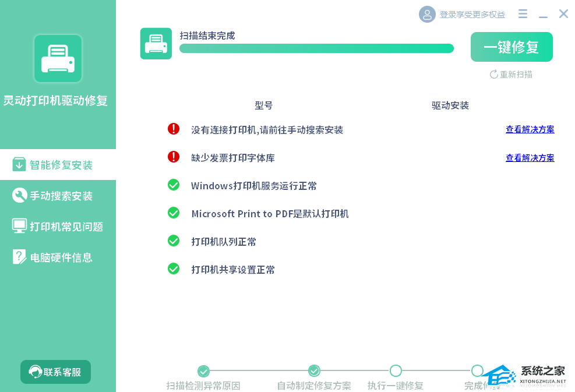Click the 执行一键修复 step marker circle
This screenshot has height=392, width=575.
click(x=396, y=370)
